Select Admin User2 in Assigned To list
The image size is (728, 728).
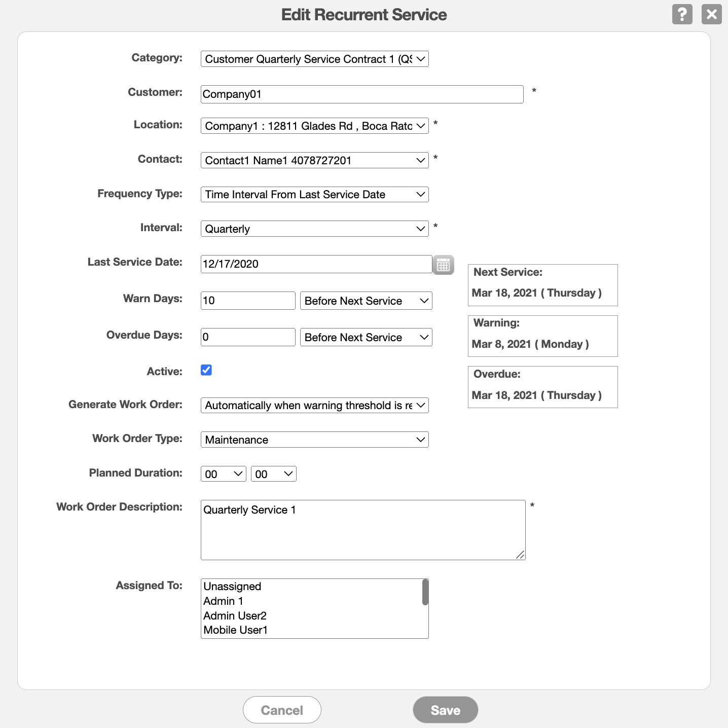tap(235, 615)
